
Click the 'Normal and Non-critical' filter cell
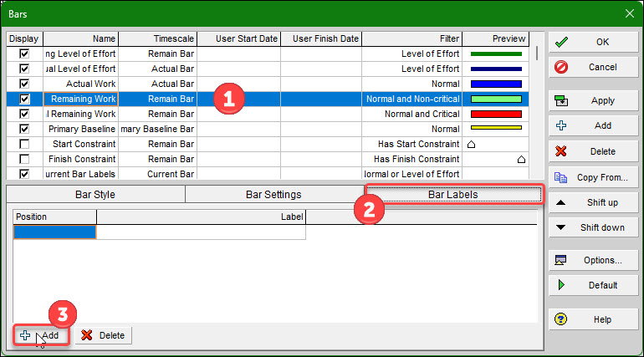point(412,99)
